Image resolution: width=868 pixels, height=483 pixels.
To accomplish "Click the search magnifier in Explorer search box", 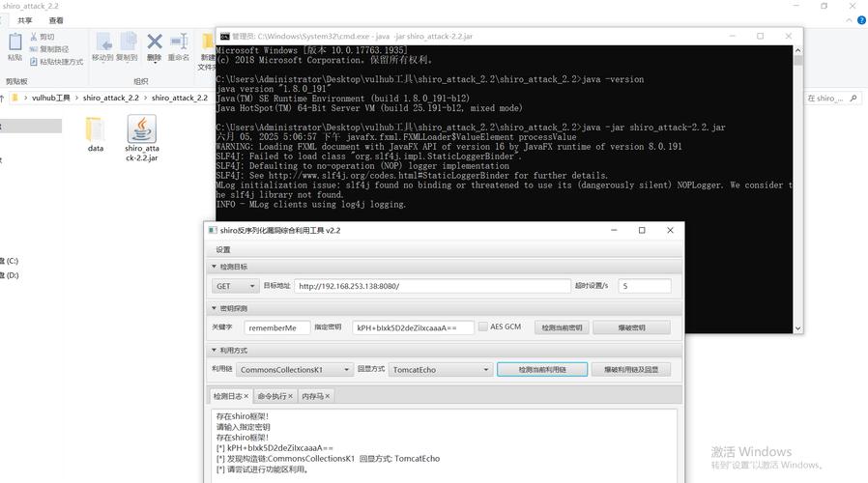I will tap(854, 98).
